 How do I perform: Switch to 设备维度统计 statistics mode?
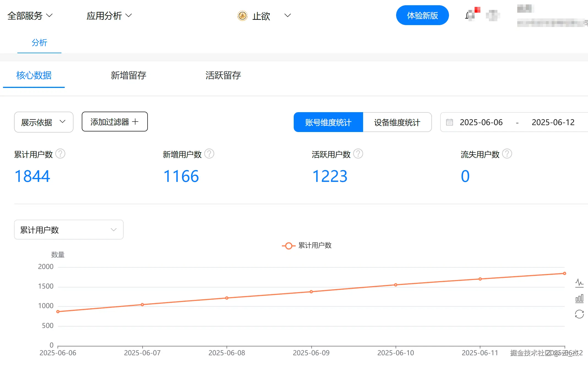(x=397, y=122)
